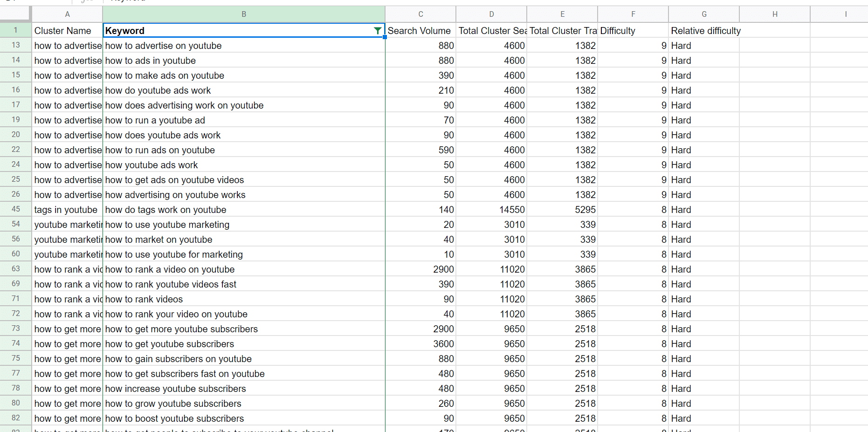Click search volume 590 in row 22
This screenshot has height=432, width=868.
click(x=420, y=150)
